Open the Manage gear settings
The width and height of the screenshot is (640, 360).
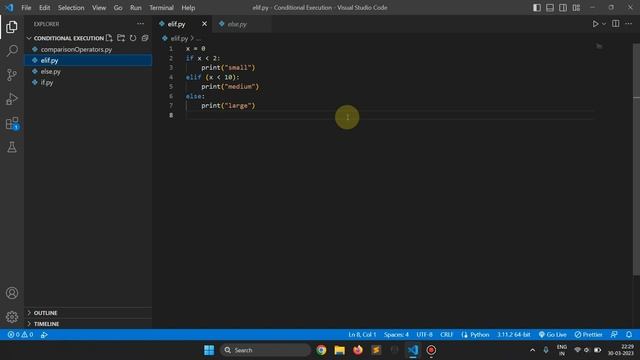(x=12, y=317)
